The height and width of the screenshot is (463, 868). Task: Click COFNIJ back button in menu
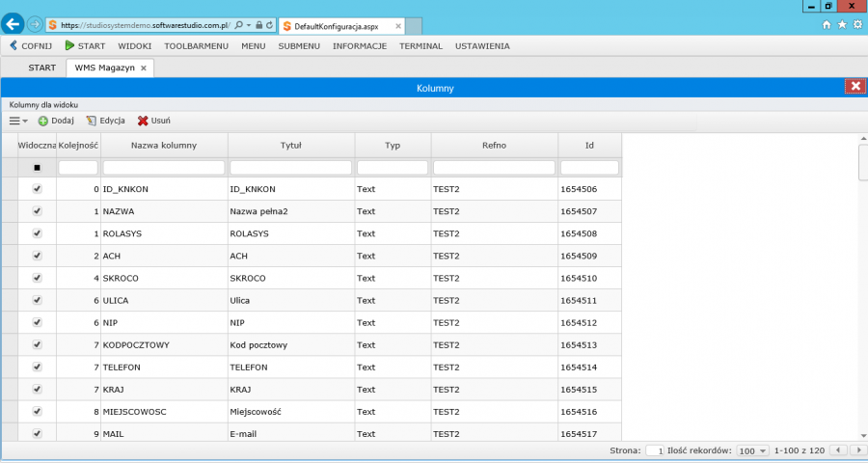point(31,46)
